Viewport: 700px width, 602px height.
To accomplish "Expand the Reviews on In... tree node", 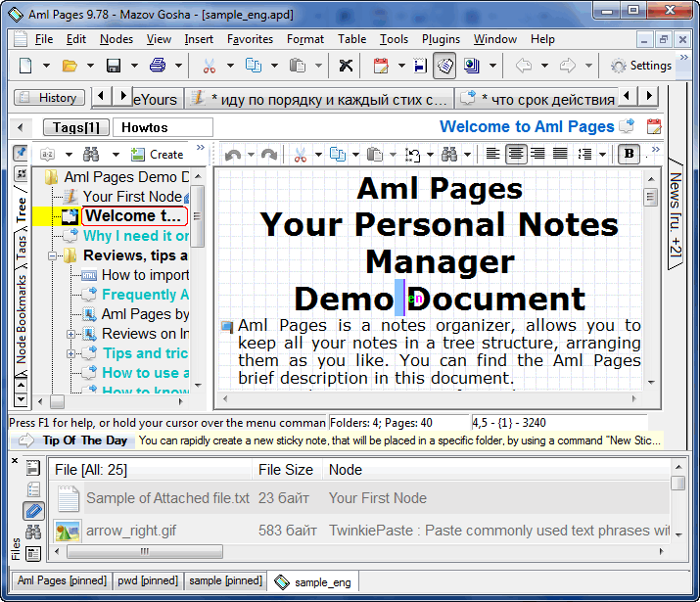I will (70, 334).
